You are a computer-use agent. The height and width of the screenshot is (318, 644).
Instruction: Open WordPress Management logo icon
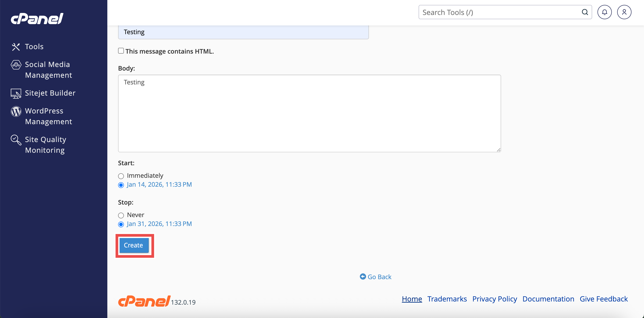[x=16, y=111]
